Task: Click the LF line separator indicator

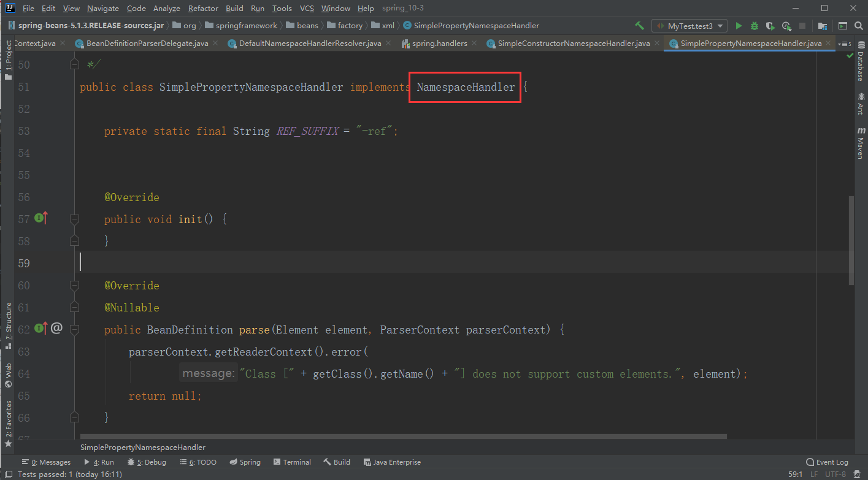Action: tap(813, 474)
